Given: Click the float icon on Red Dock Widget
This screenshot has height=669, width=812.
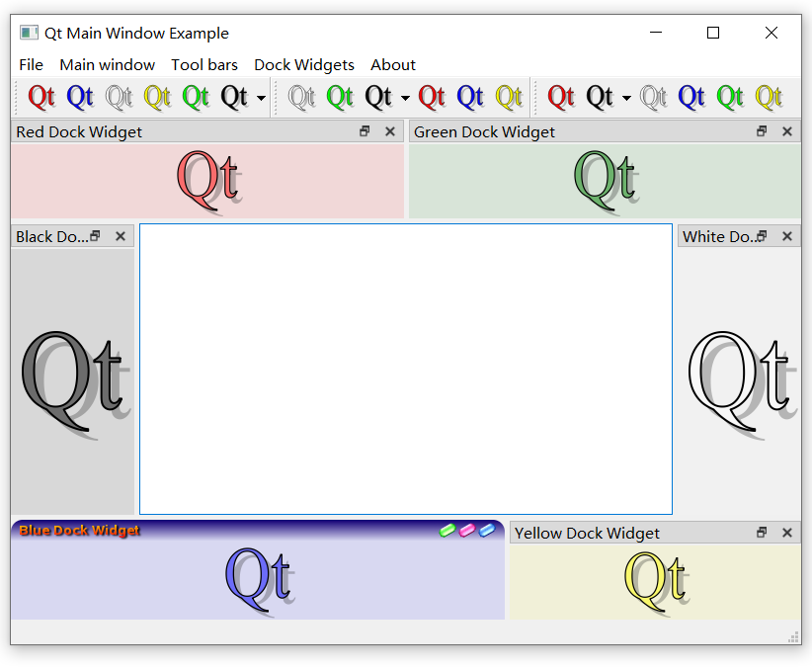Looking at the screenshot, I should pyautogui.click(x=365, y=130).
